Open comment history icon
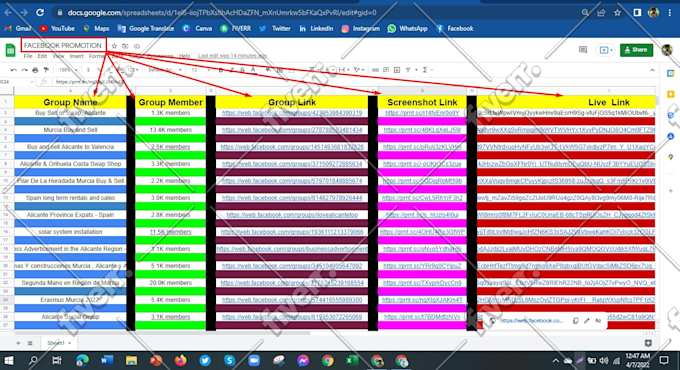The width and height of the screenshot is (680, 370). click(x=583, y=50)
